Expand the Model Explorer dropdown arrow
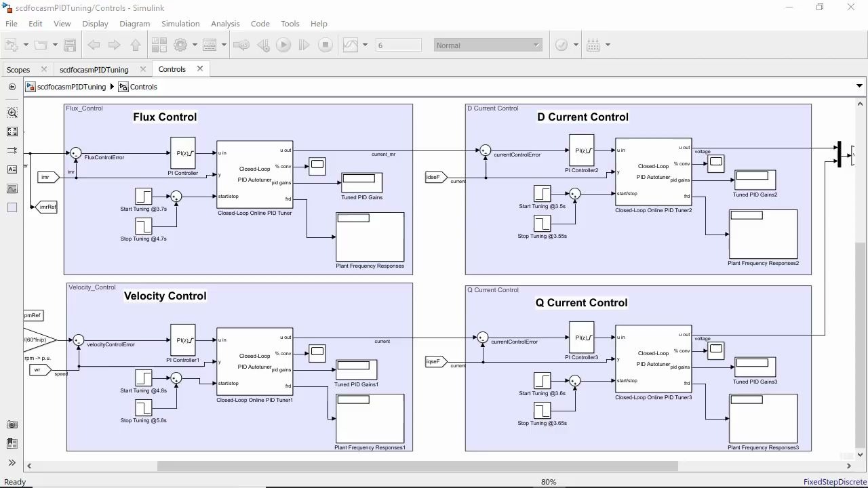The width and height of the screenshot is (868, 488). click(224, 45)
